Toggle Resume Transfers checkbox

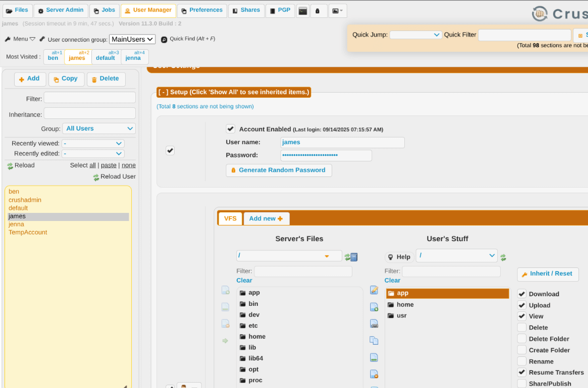click(522, 372)
